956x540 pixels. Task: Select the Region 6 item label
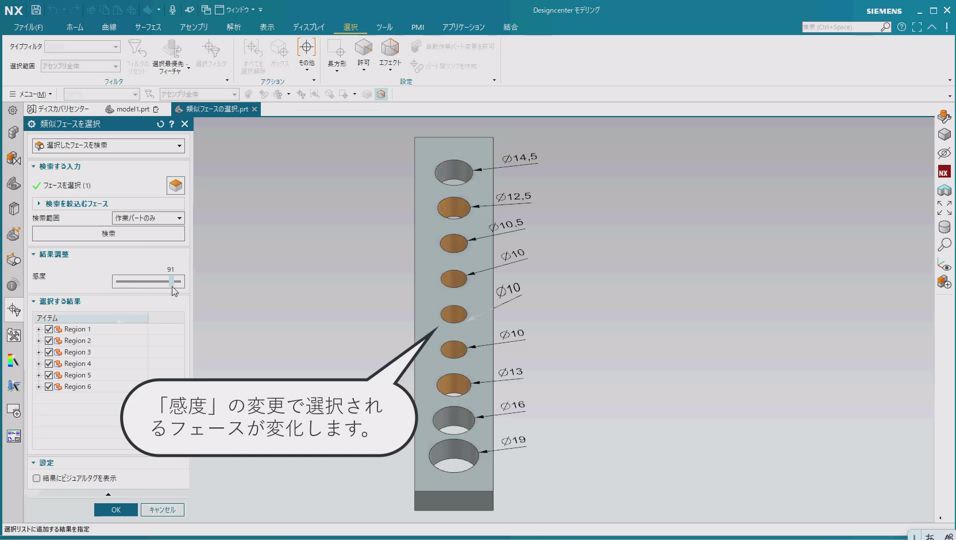coord(77,386)
